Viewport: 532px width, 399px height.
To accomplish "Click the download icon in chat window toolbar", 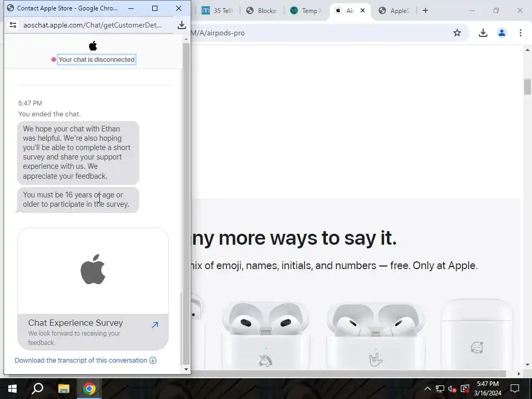I will click(182, 25).
